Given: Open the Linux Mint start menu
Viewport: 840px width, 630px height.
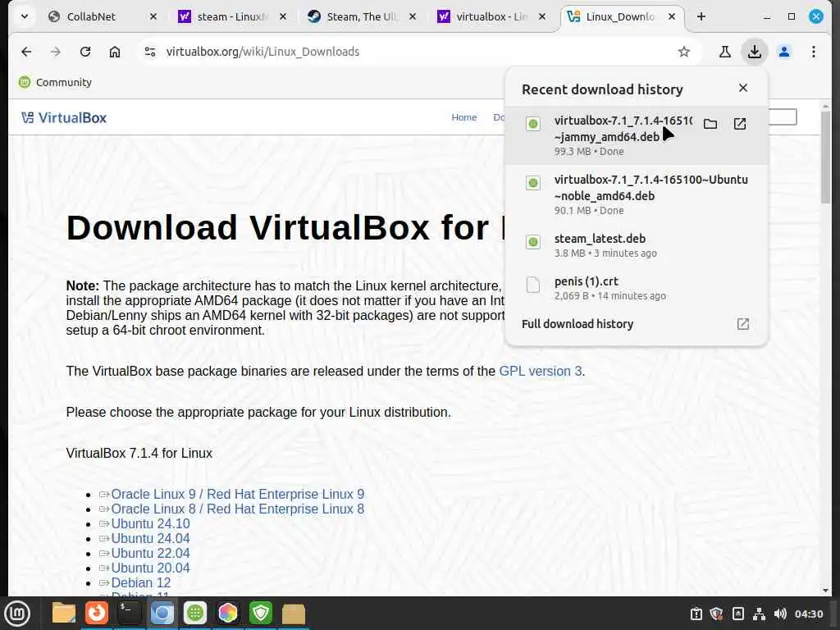Looking at the screenshot, I should coord(17,613).
